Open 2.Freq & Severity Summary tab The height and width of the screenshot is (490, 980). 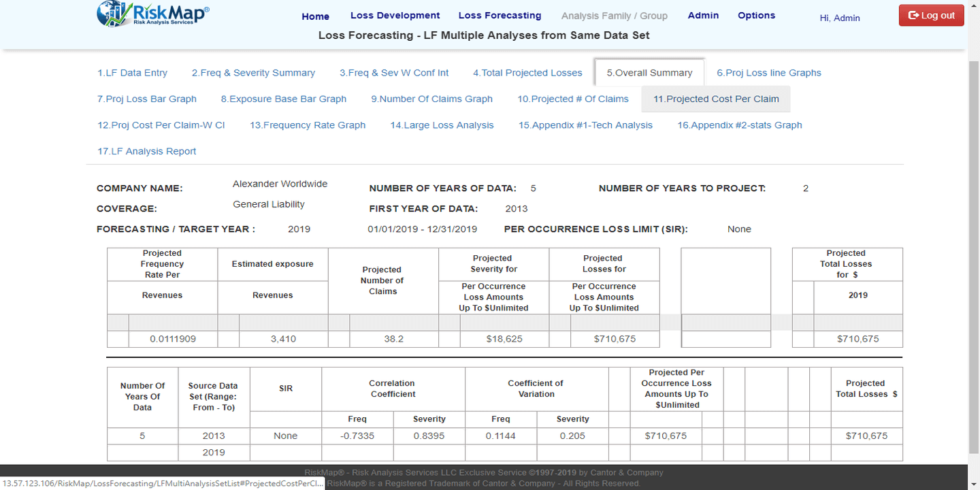coord(253,73)
